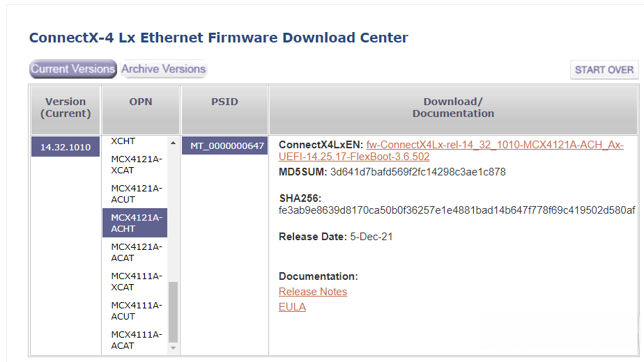Click the OPN list scroll-up arrow
This screenshot has height=362, width=644.
tap(174, 143)
